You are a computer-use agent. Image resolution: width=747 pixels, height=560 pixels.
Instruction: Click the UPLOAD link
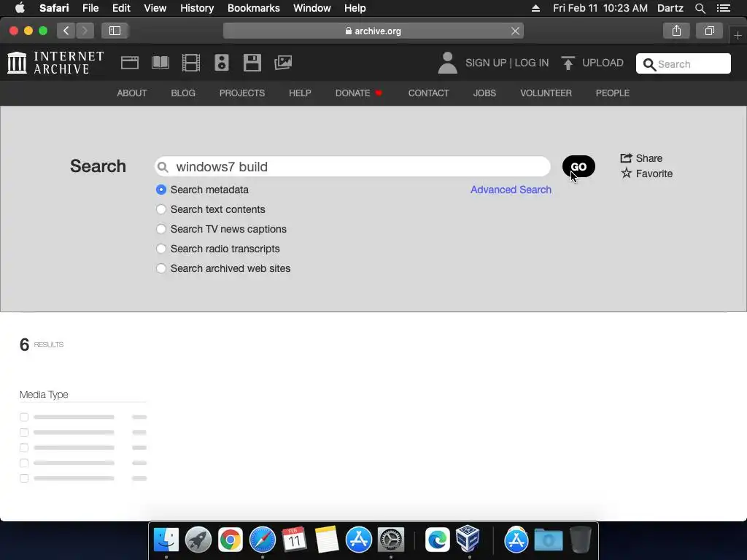coord(603,63)
